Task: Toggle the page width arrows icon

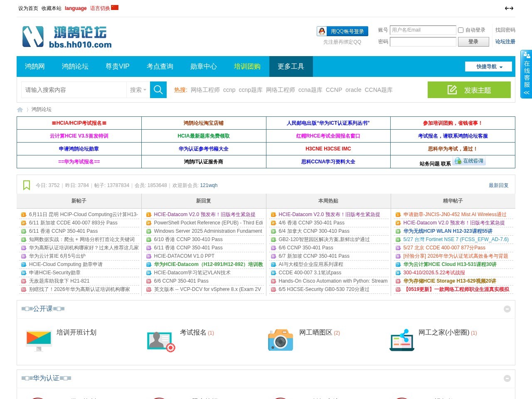Action: coord(509,8)
